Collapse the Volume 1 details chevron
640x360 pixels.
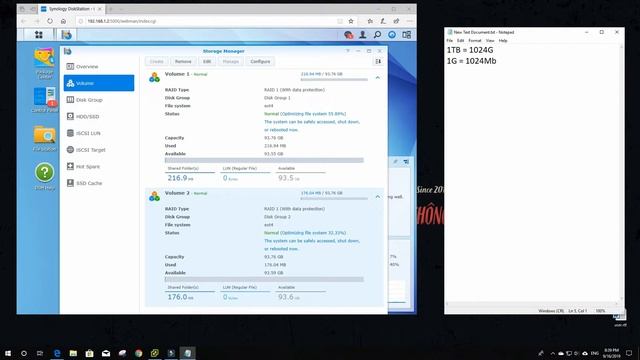coord(378,78)
